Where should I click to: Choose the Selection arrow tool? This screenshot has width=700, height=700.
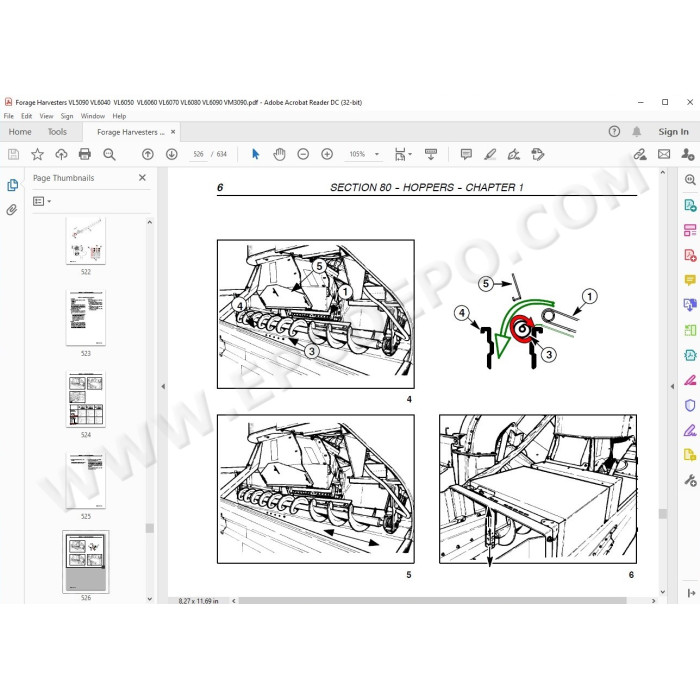pyautogui.click(x=255, y=154)
